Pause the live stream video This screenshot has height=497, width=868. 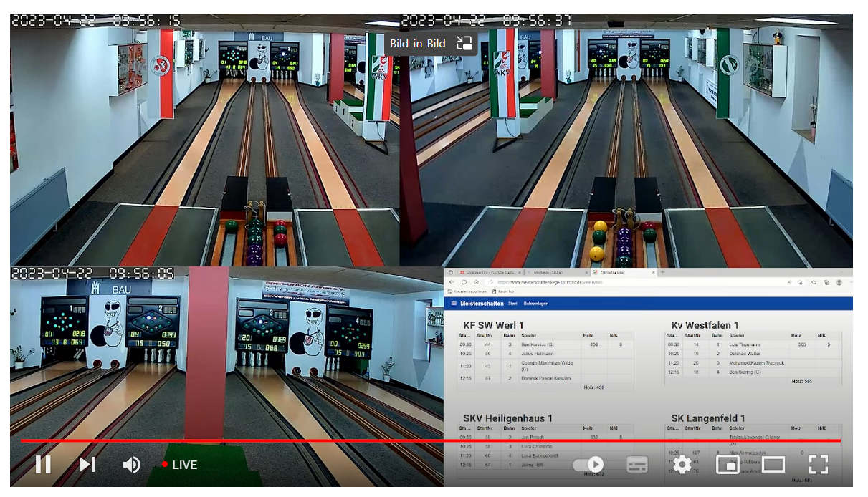pyautogui.click(x=43, y=465)
